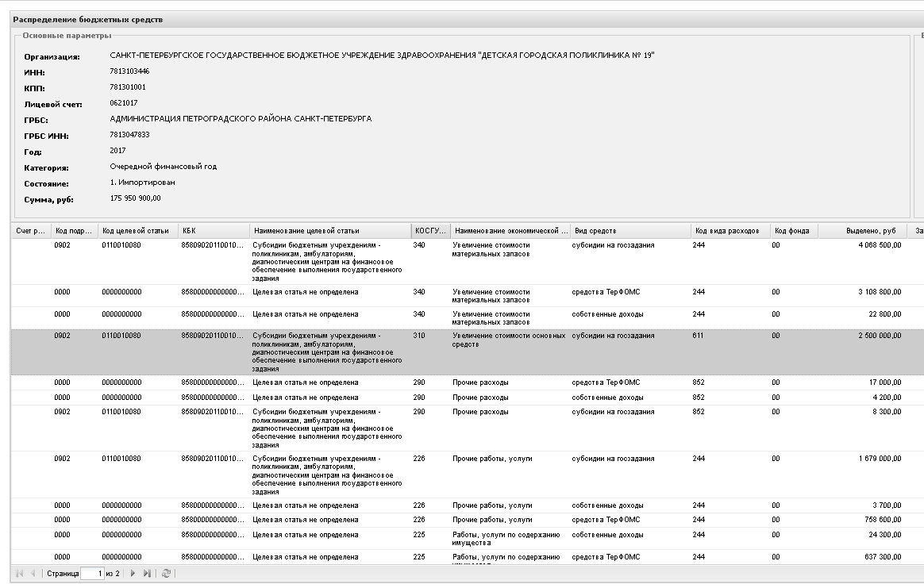Select the amount cell 1 679 000,00
Viewport: 924px width, 588px height.
point(880,459)
